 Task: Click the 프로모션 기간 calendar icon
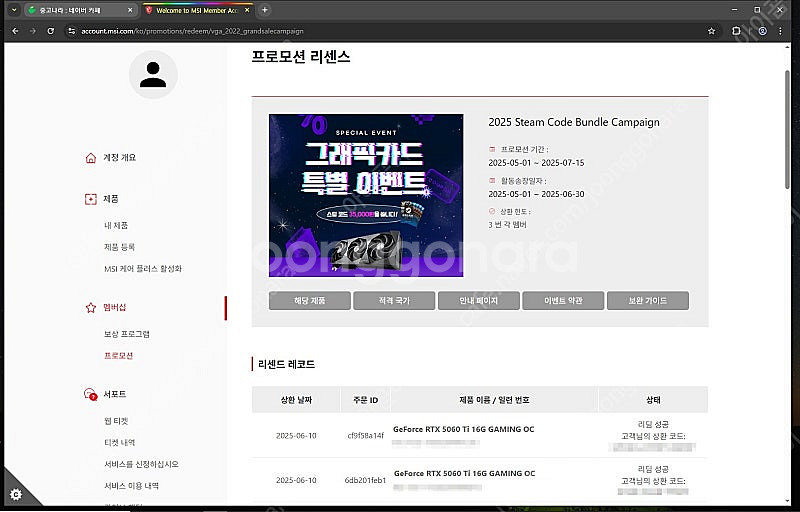[492, 149]
